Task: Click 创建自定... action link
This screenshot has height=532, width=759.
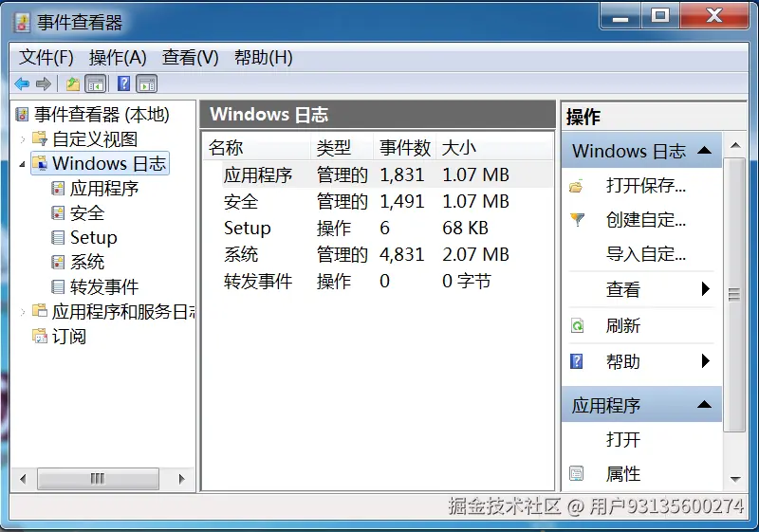Action: point(646,220)
